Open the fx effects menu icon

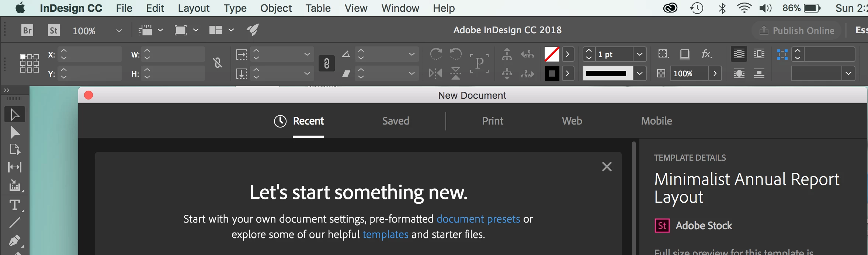click(x=706, y=54)
